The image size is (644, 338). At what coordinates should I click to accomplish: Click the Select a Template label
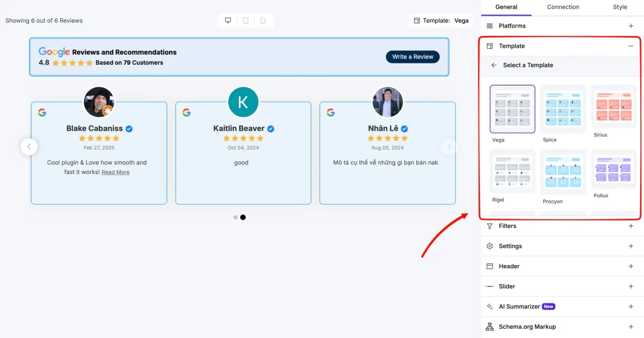(x=528, y=65)
